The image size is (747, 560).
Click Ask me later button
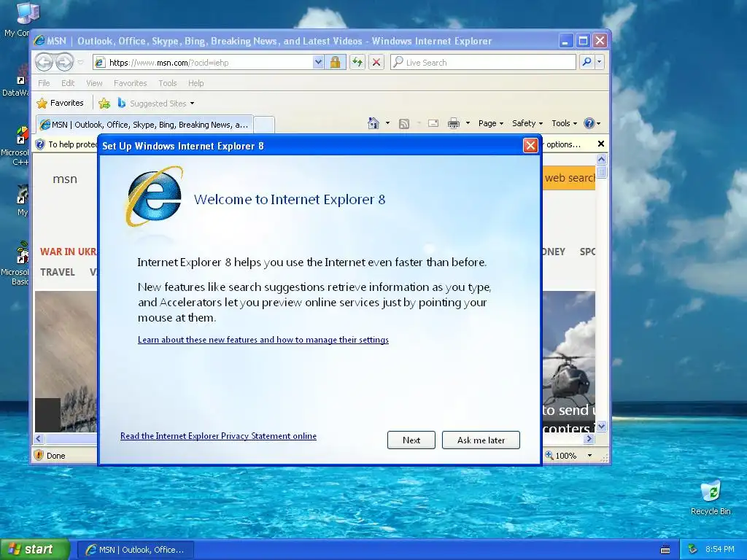tap(481, 440)
